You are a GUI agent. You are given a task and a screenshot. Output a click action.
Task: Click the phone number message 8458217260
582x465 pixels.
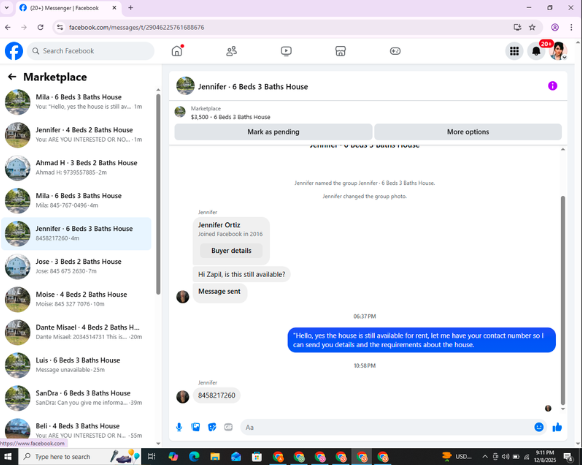(x=216, y=395)
